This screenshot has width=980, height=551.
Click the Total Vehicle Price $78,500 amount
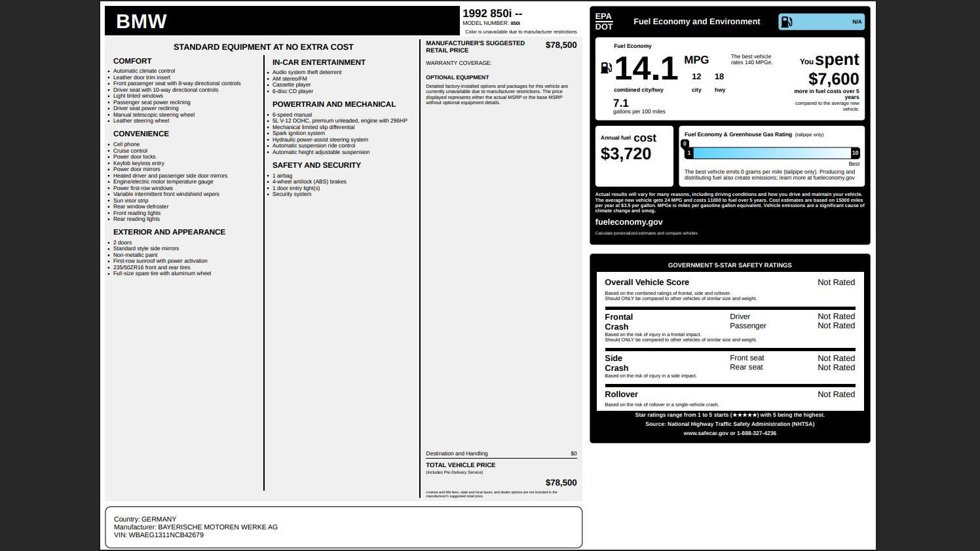point(561,483)
